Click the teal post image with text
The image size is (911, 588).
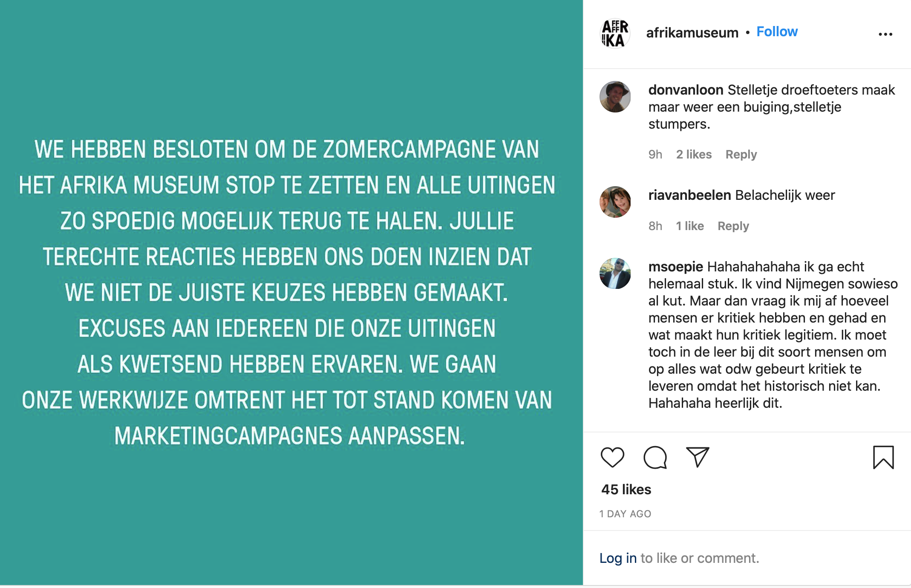pos(291,292)
